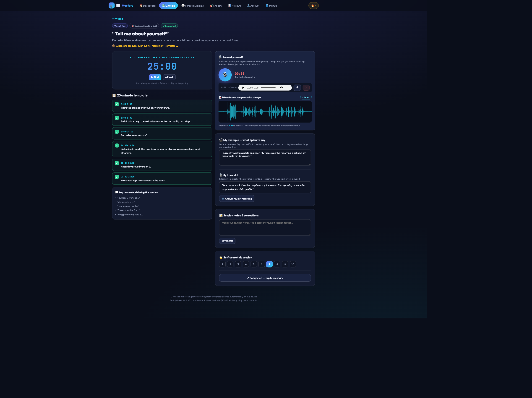The width and height of the screenshot is (532, 398).
Task: Click the Evidence to produce line
Action: 145,46
